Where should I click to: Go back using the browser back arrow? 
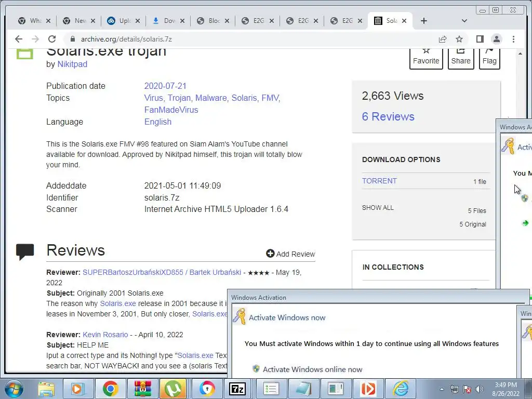tap(19, 39)
